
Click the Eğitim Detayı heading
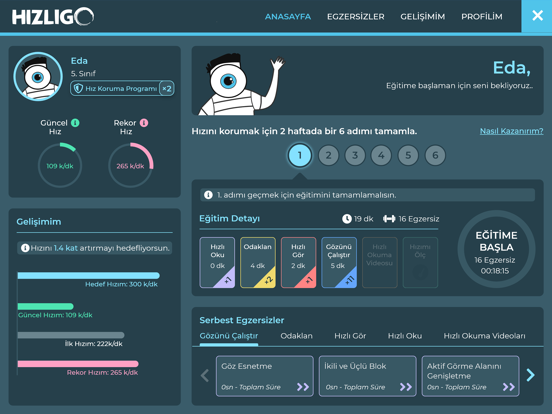pos(230,219)
